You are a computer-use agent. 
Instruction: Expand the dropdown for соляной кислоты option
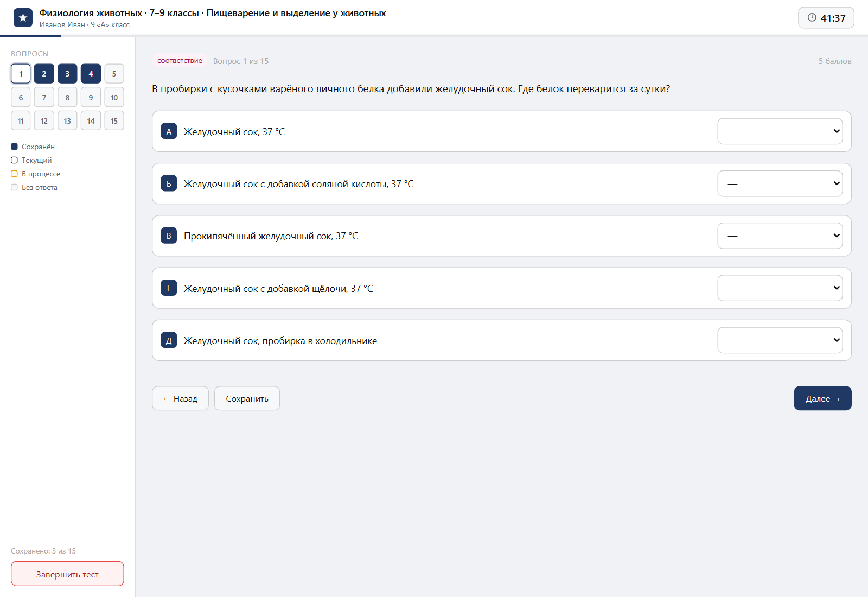pos(780,183)
